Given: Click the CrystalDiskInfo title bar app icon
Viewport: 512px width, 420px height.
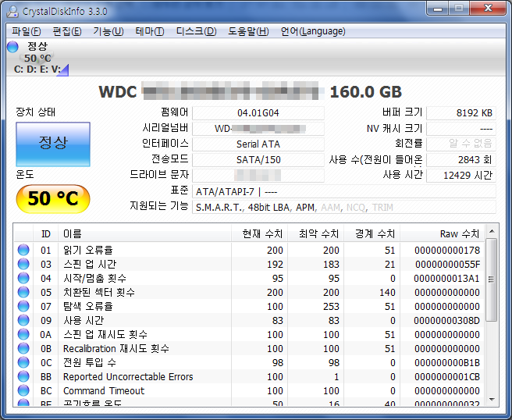Looking at the screenshot, I should tap(12, 11).
